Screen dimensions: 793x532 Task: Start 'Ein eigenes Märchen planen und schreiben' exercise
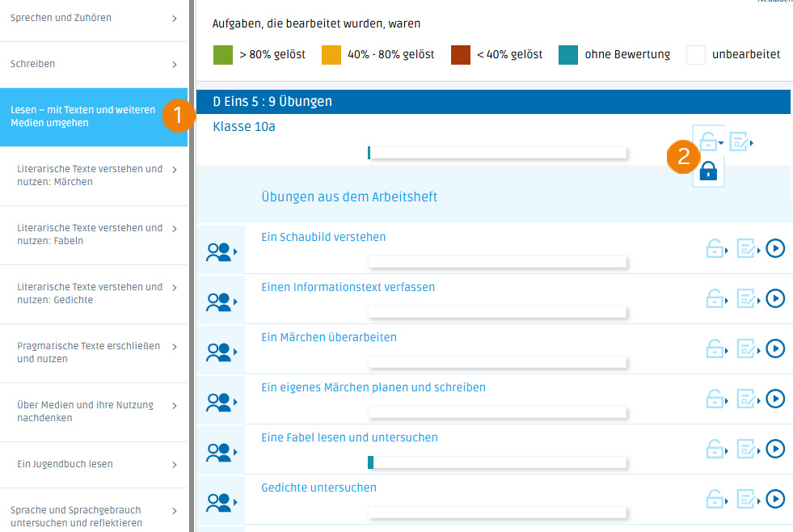775,399
